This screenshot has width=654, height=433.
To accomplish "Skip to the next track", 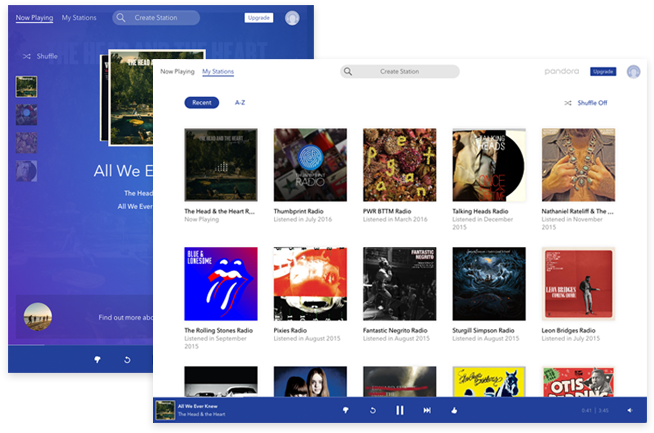I will tap(427, 410).
